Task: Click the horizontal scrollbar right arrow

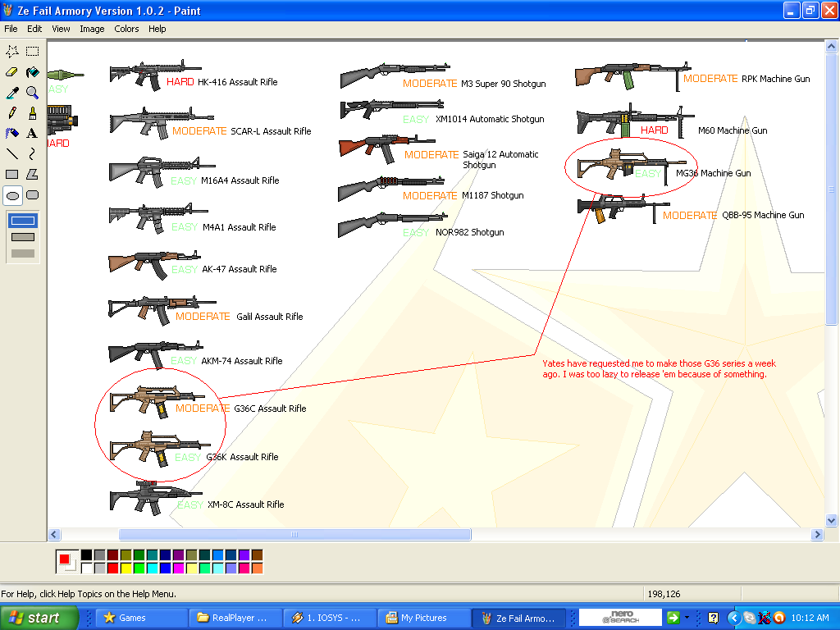Action: tap(817, 534)
